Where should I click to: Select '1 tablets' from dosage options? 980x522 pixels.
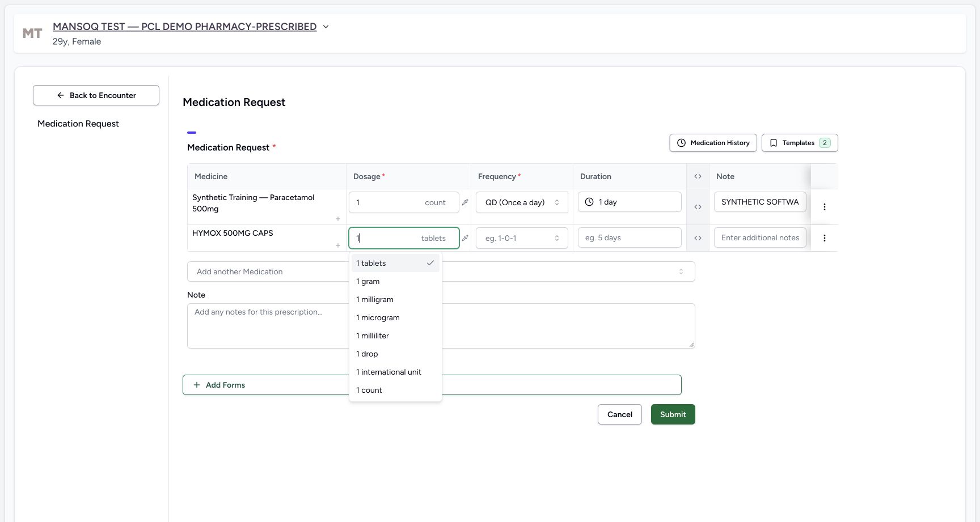click(x=395, y=263)
